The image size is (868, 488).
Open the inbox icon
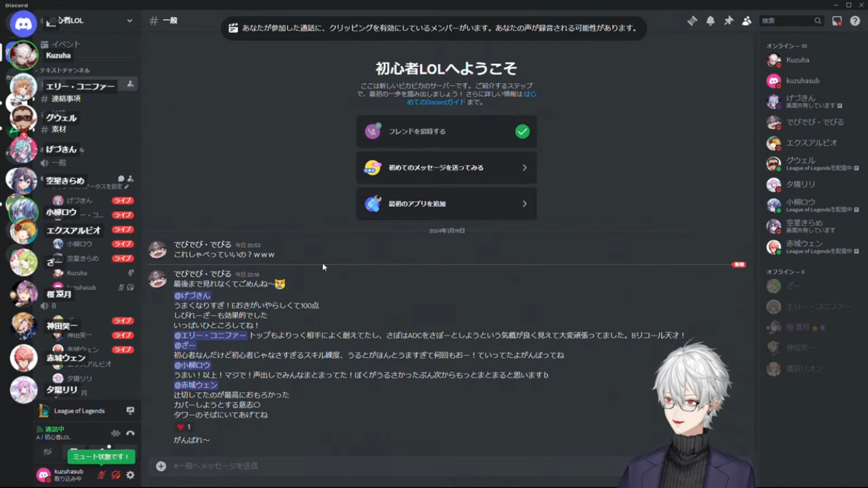(837, 21)
